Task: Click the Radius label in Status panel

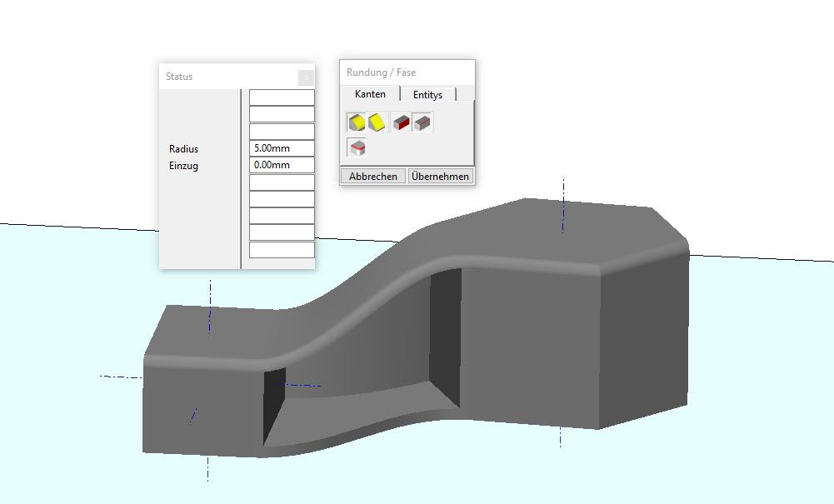Action: pyautogui.click(x=183, y=149)
